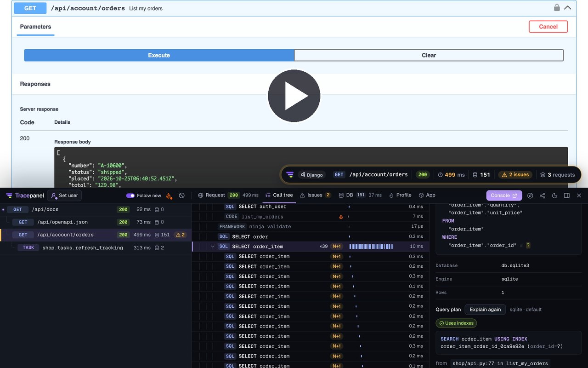Click the db.sqlite3 database value
Image resolution: width=588 pixels, height=368 pixels.
(x=514, y=265)
